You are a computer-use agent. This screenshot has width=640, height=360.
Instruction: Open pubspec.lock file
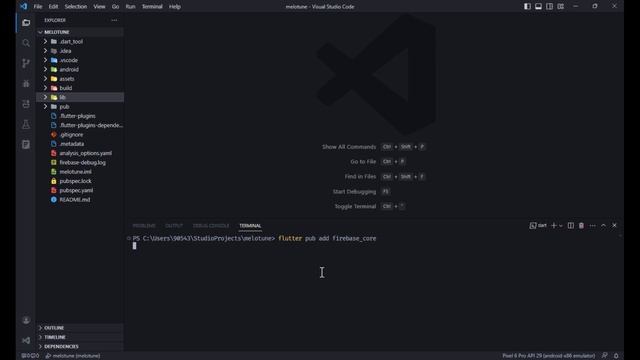[80, 181]
